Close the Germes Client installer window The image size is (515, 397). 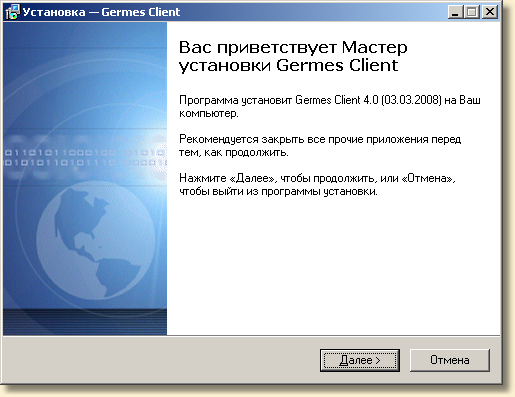(490, 12)
